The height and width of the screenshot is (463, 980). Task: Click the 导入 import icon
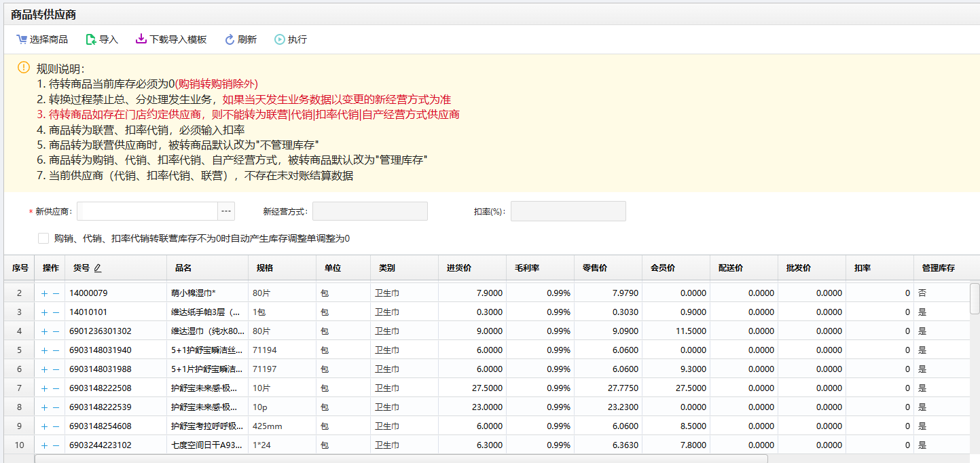(91, 39)
